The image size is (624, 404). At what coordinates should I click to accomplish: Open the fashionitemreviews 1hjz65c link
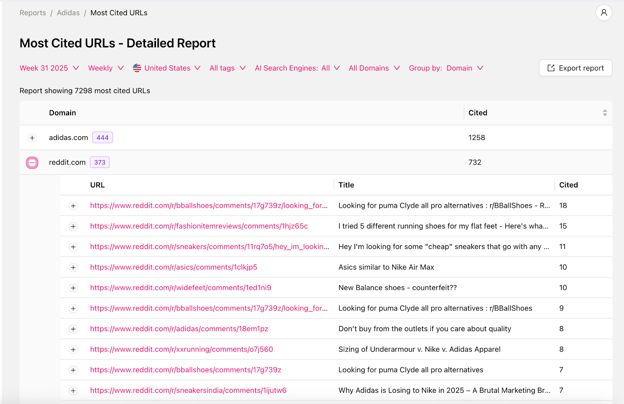[x=199, y=226]
